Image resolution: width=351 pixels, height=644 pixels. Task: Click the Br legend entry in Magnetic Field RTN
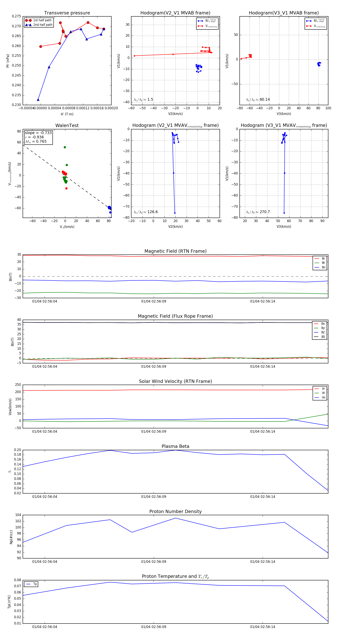click(320, 259)
